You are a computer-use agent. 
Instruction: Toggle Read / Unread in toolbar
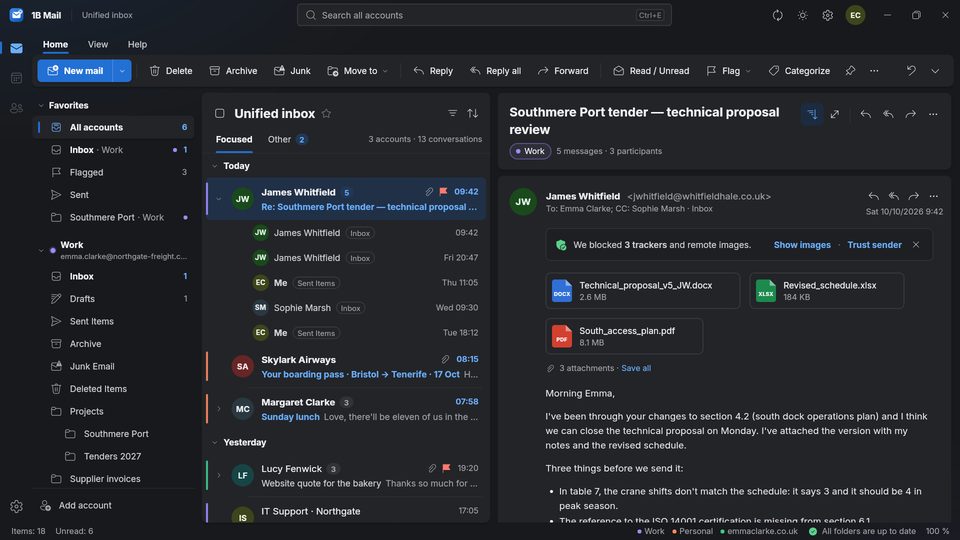coord(651,71)
